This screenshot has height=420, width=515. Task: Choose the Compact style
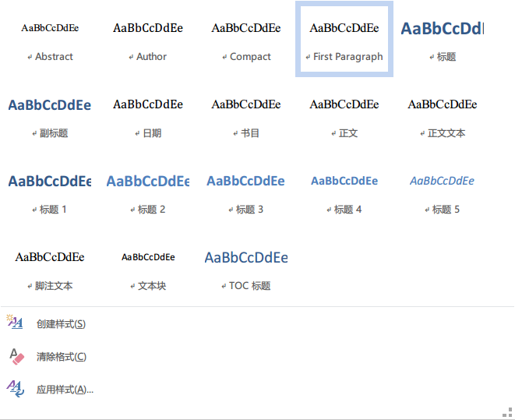(x=246, y=40)
